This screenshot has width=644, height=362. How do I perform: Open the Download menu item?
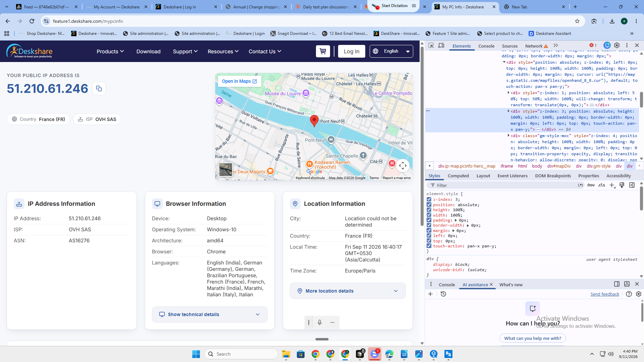pos(148,51)
